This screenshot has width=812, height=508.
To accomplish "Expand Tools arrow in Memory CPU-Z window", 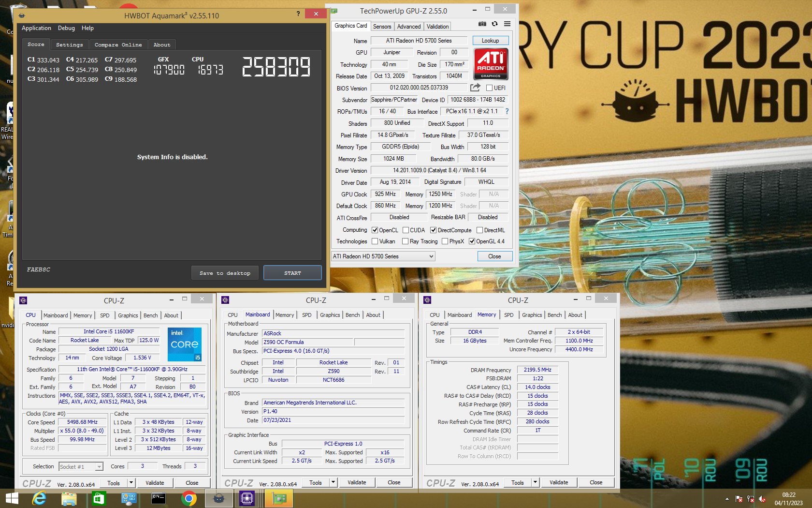I will coord(535,483).
